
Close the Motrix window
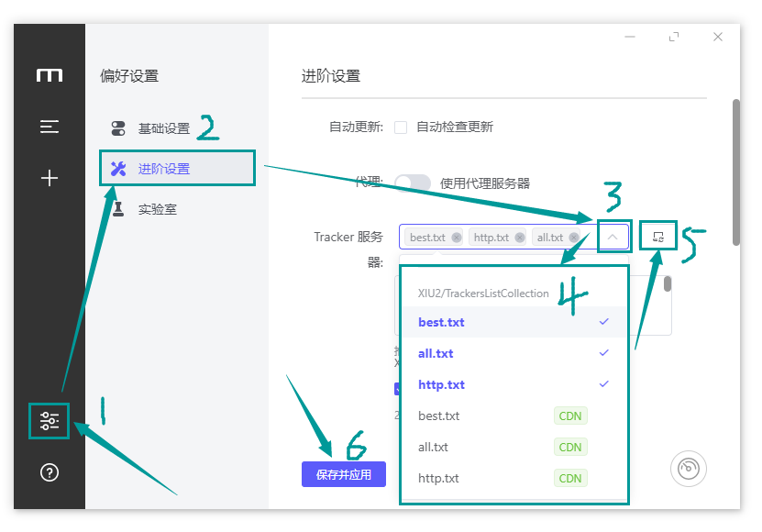[718, 37]
